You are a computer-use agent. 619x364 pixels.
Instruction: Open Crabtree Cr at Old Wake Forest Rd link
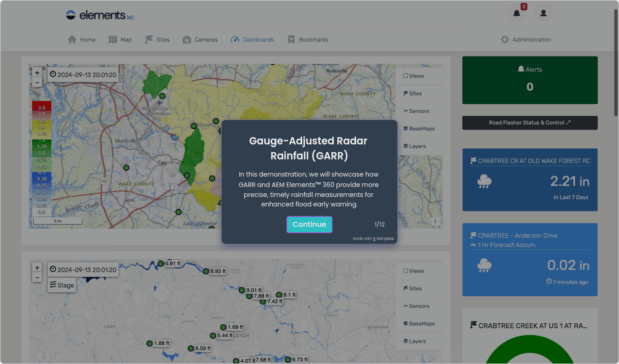(533, 161)
